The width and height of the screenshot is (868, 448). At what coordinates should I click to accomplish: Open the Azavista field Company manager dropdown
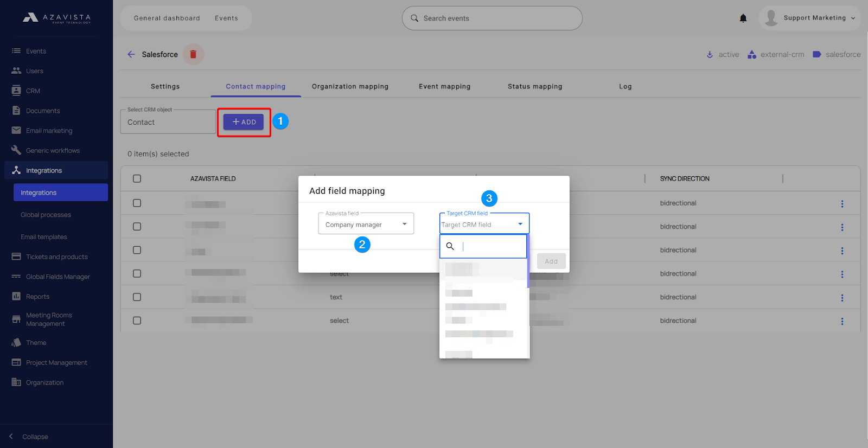366,224
